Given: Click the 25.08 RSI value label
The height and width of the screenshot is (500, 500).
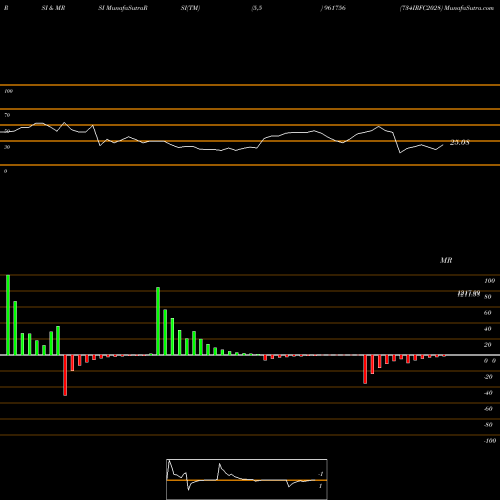Looking at the screenshot, I should coord(460,143).
